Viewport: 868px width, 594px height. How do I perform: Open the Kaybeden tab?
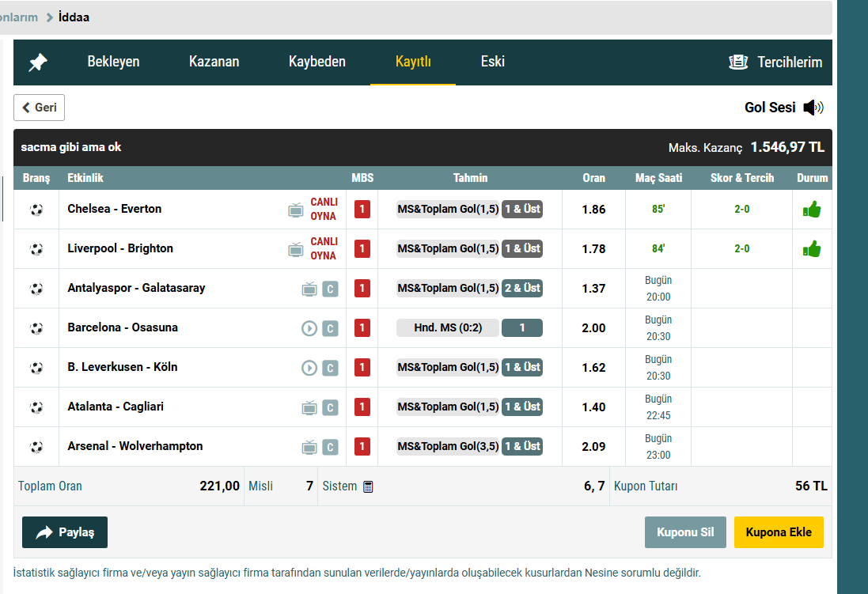317,62
